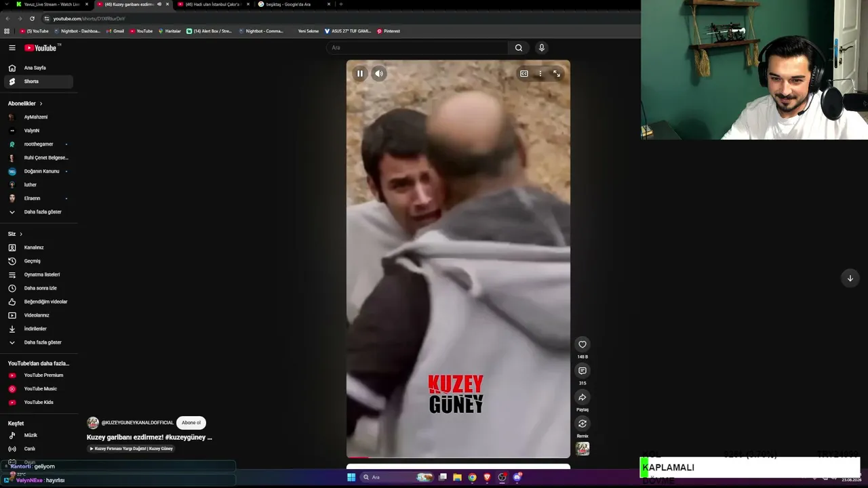
Task: Open Kanalınız in the sidebar
Action: coord(39,247)
